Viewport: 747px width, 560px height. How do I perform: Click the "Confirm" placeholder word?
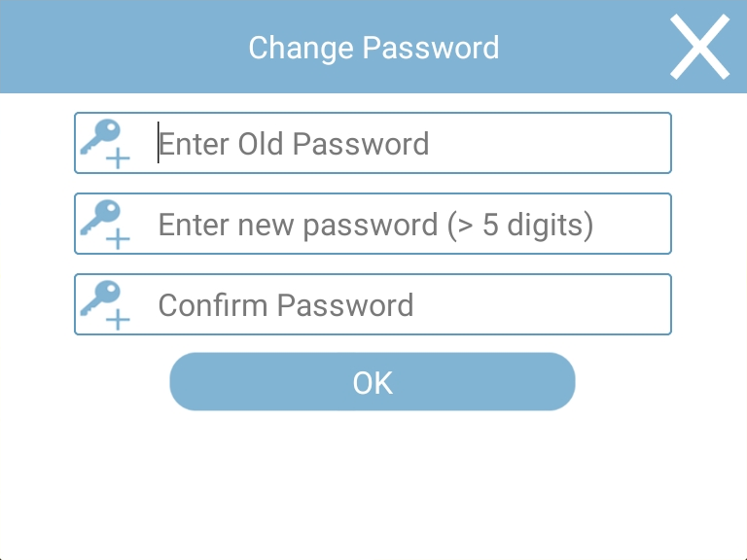[x=212, y=305]
